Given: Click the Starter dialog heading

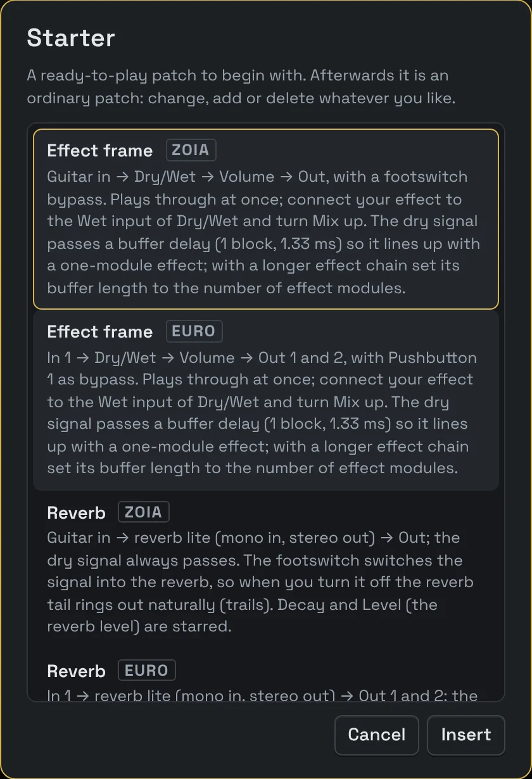Looking at the screenshot, I should click(71, 38).
